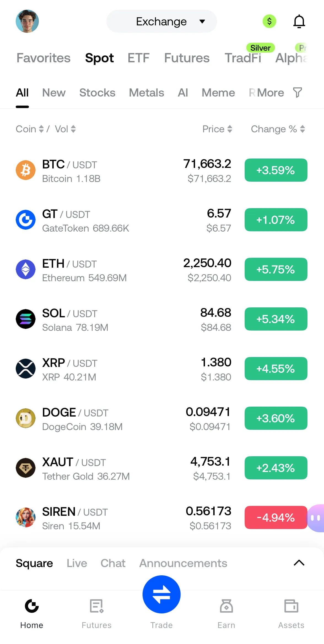Switch to the ETF tab

click(x=138, y=58)
